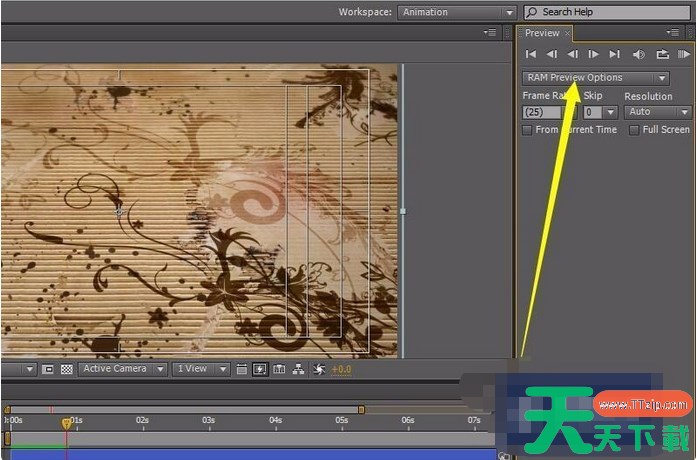This screenshot has height=460, width=697.
Task: Expand the Workspace Animation dropdown
Action: pos(455,12)
